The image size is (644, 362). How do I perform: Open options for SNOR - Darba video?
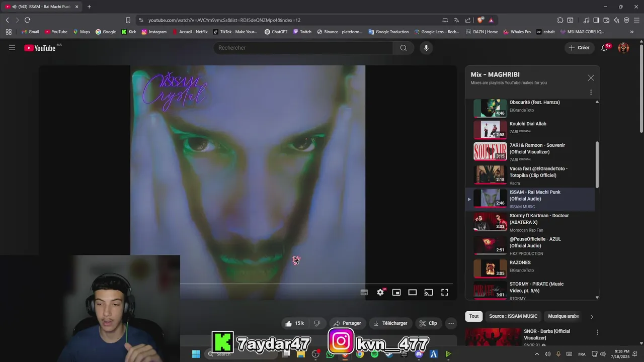click(597, 332)
